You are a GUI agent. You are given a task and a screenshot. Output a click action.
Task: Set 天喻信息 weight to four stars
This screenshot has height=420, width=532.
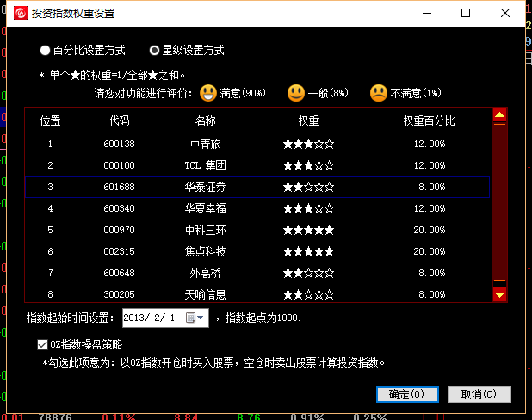coord(319,294)
